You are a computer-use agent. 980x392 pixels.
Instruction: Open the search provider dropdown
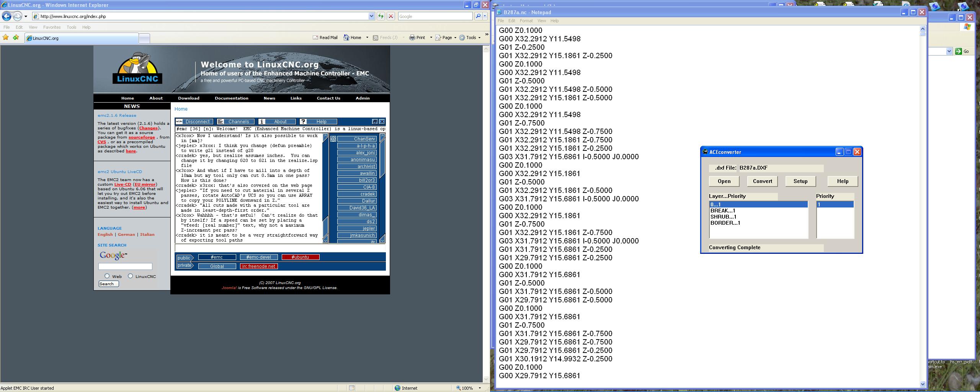(485, 16)
